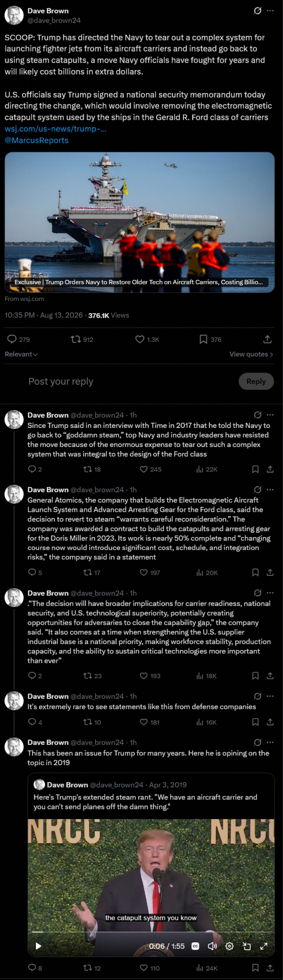Click the gray Reply button
The image size is (283, 980).
pyautogui.click(x=256, y=381)
